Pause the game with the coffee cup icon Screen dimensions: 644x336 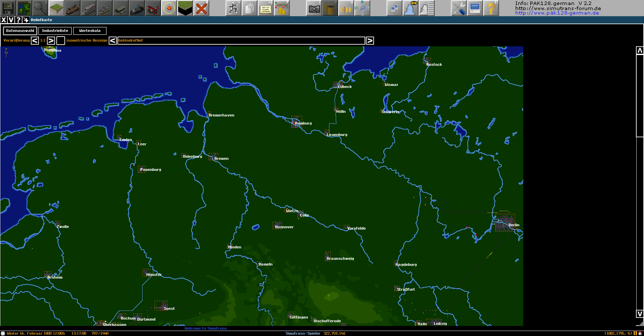tap(330, 8)
